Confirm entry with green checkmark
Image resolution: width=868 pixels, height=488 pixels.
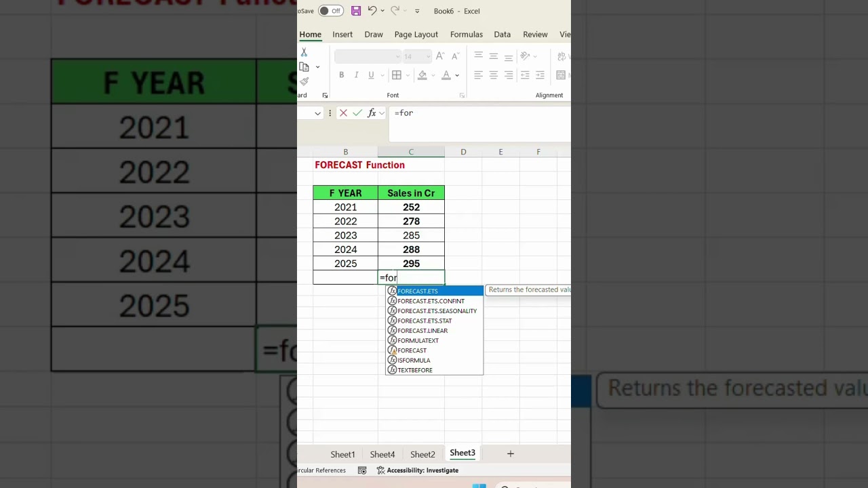coord(357,113)
